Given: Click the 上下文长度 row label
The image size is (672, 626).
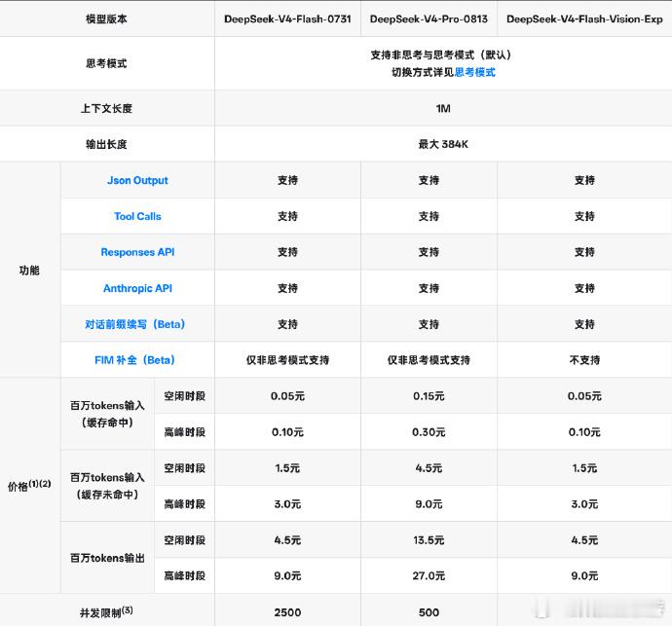Looking at the screenshot, I should click(x=106, y=108).
